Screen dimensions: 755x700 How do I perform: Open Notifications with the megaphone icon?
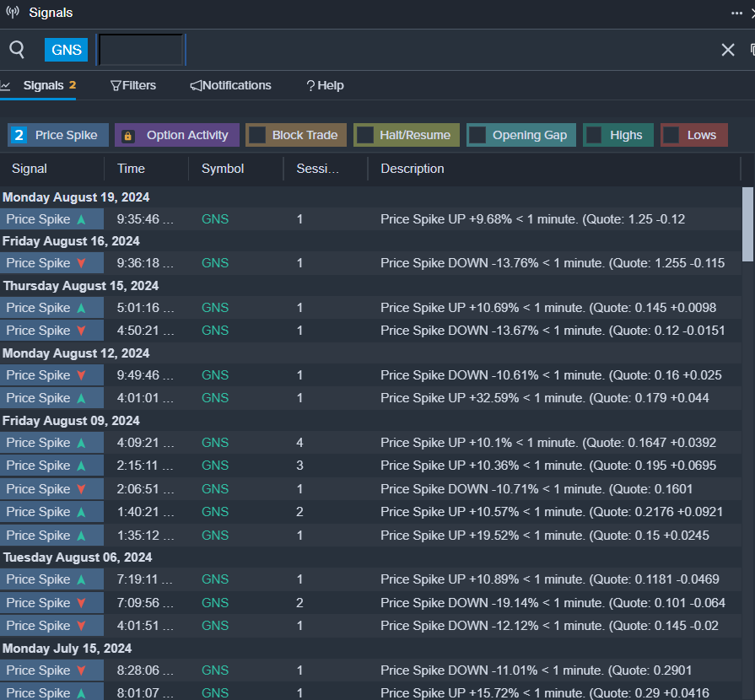coord(196,85)
